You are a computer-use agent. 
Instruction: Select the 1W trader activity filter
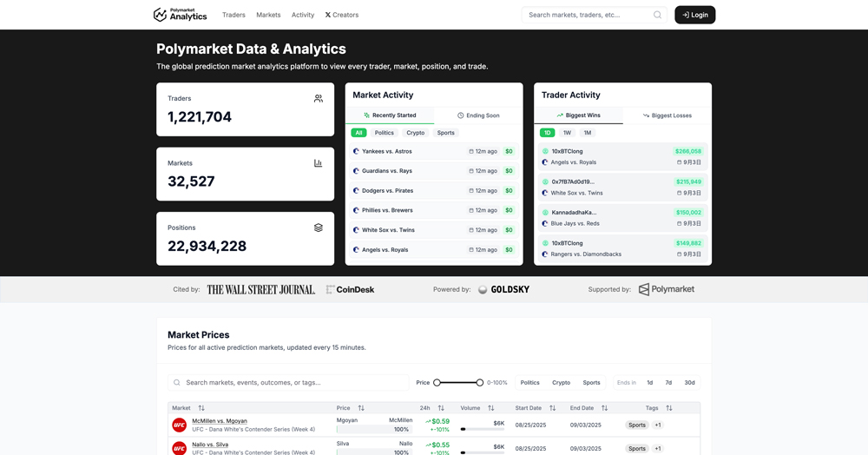pos(567,133)
